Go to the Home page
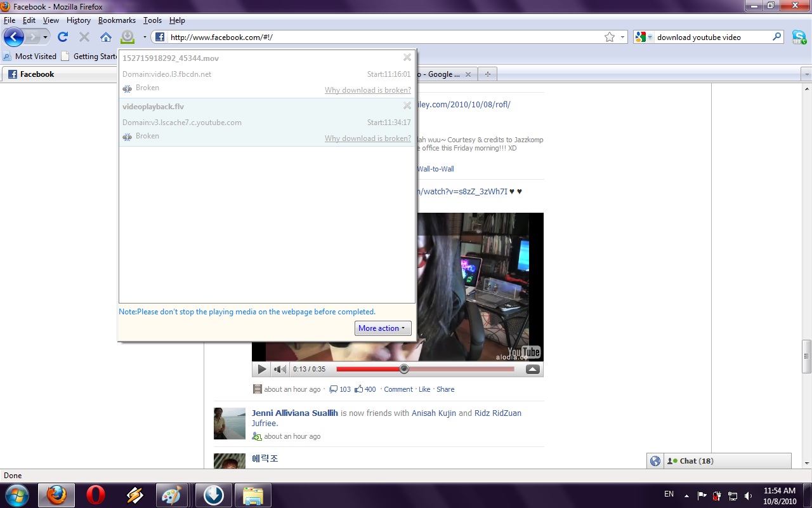 tap(106, 37)
